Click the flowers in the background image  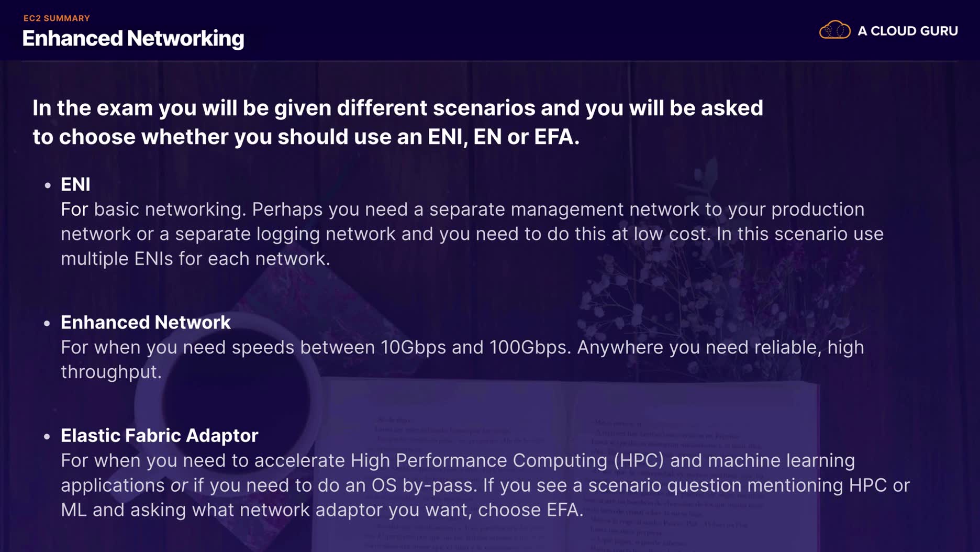pyautogui.click(x=681, y=272)
